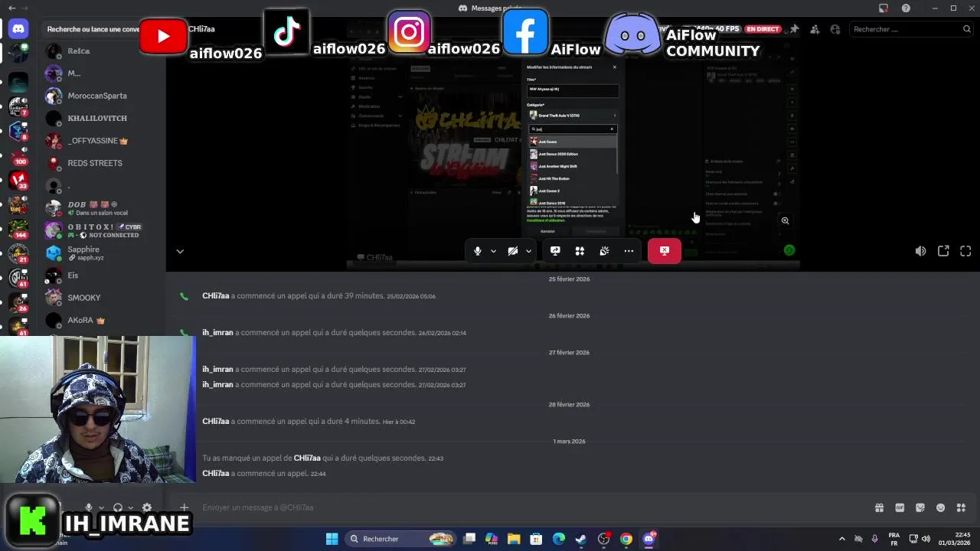Open apps launcher in message bar

click(x=961, y=507)
